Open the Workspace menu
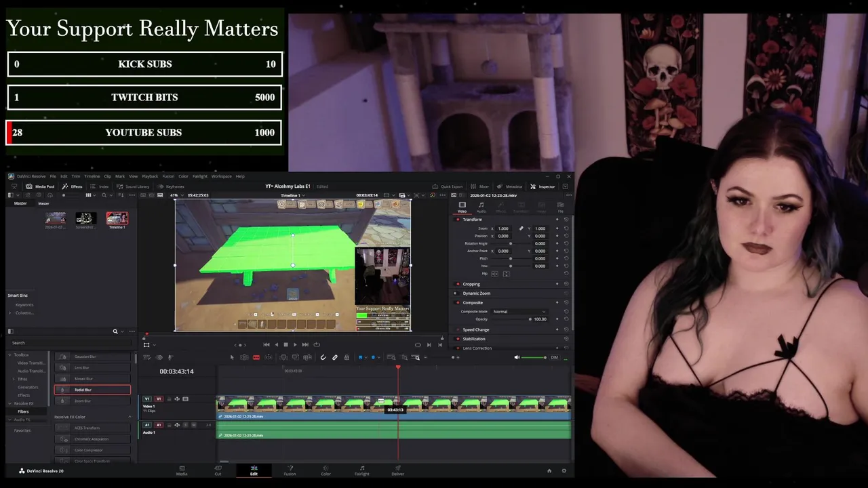The width and height of the screenshot is (868, 488). 221,176
